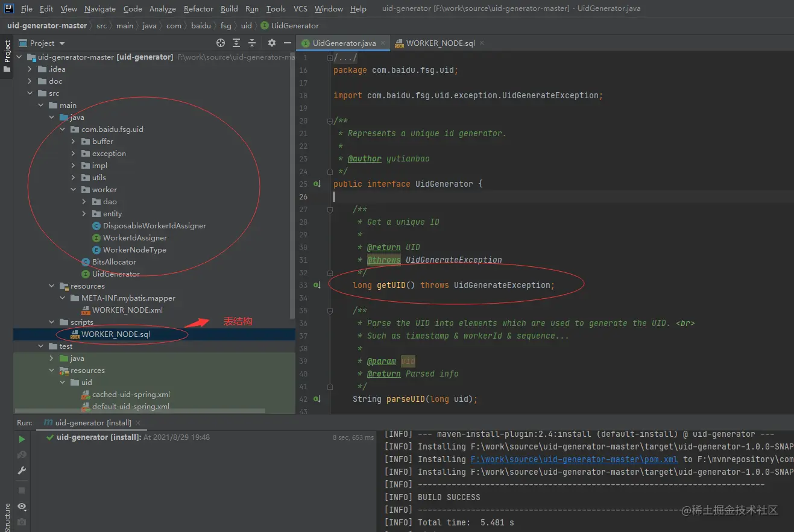The image size is (794, 532).
Task: Click the Collapse All icon in Project panel
Action: tap(252, 43)
